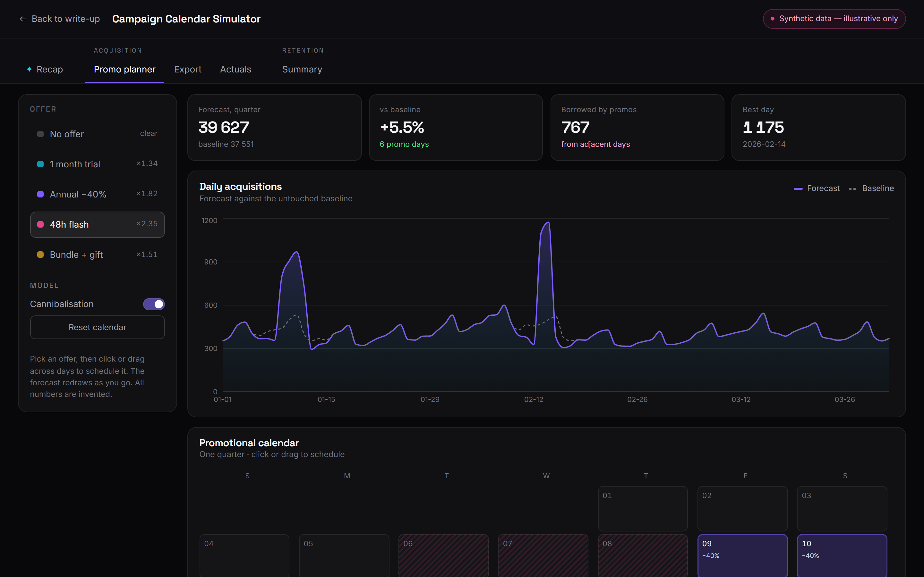
Task: Pick the Bundle + gift offer
Action: click(97, 255)
